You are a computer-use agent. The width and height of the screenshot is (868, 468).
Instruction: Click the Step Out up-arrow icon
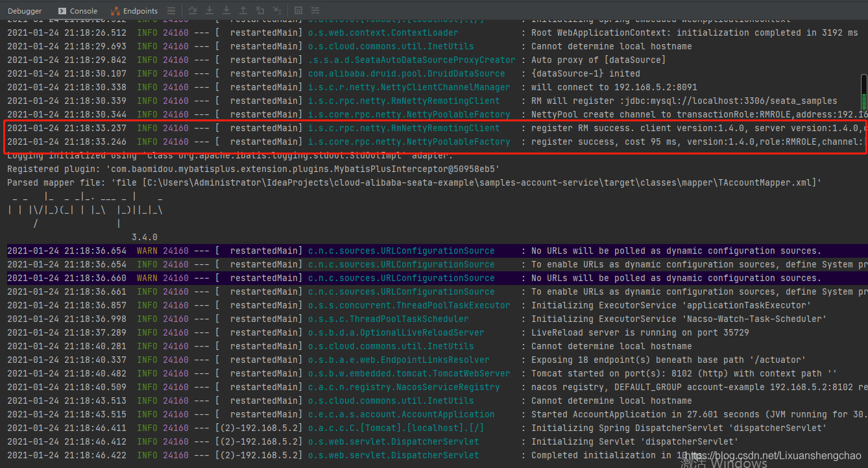point(243,11)
